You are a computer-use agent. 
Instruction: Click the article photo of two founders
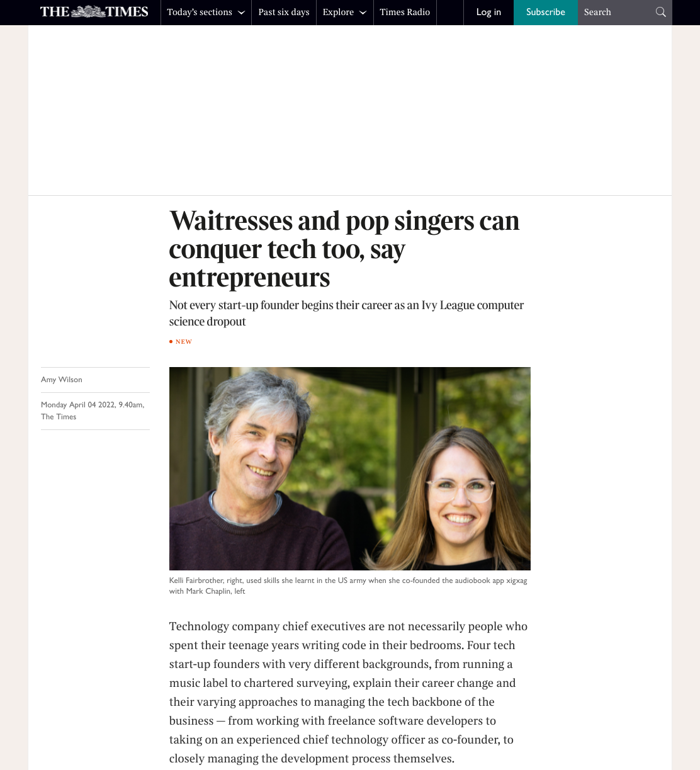(350, 468)
